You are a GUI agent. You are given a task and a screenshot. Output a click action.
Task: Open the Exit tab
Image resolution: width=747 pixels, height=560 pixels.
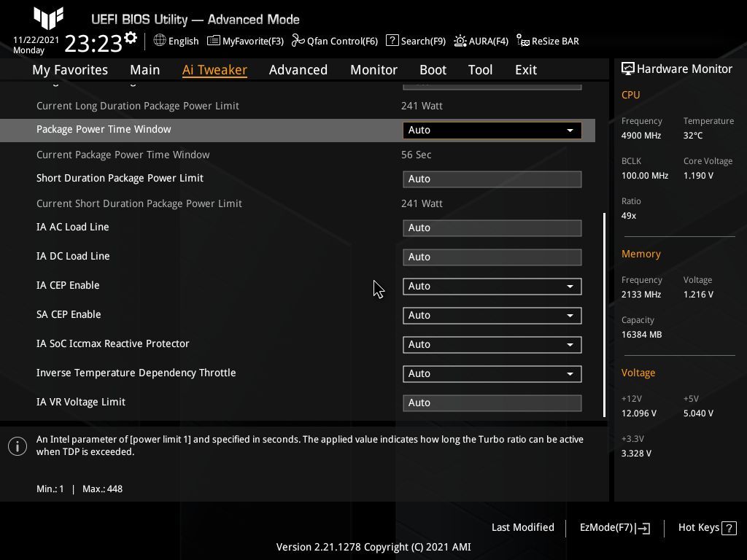coord(526,69)
